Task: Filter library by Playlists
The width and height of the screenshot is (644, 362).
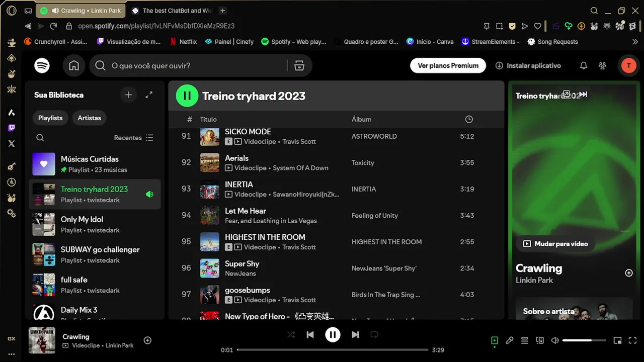Action: [x=50, y=118]
